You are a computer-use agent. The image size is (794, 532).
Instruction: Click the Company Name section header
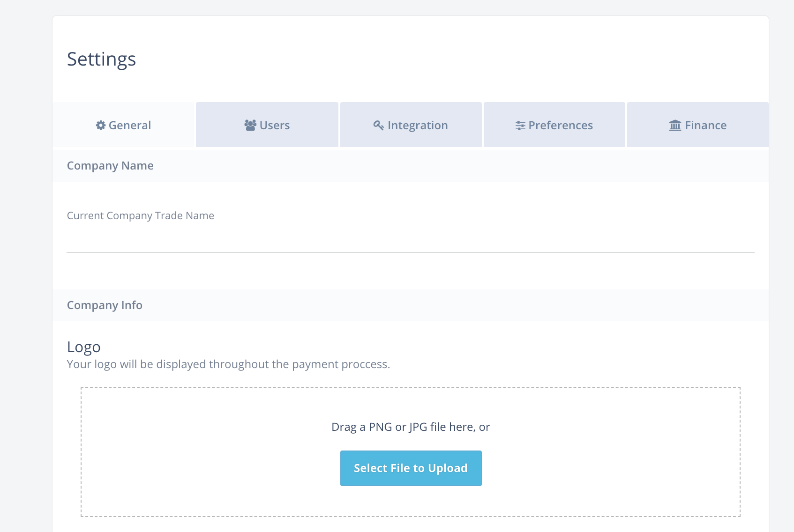[110, 166]
